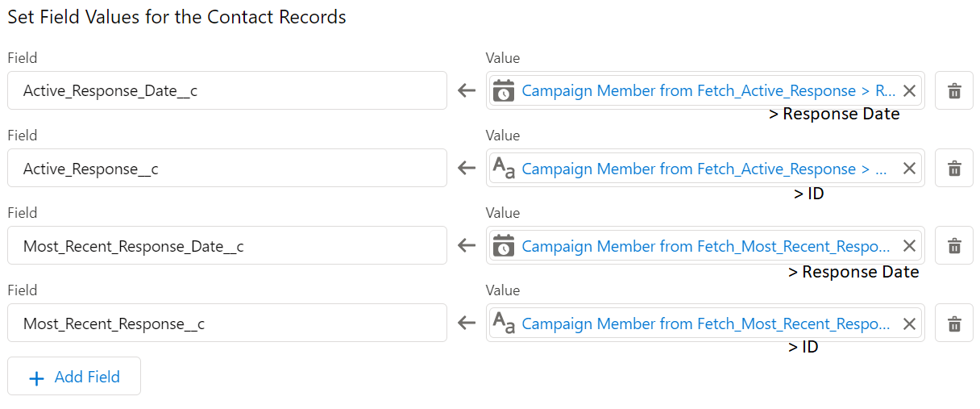Viewport: 980px width, 409px height.
Task: Delete the Active_Response_Date__c field row
Action: (x=954, y=91)
